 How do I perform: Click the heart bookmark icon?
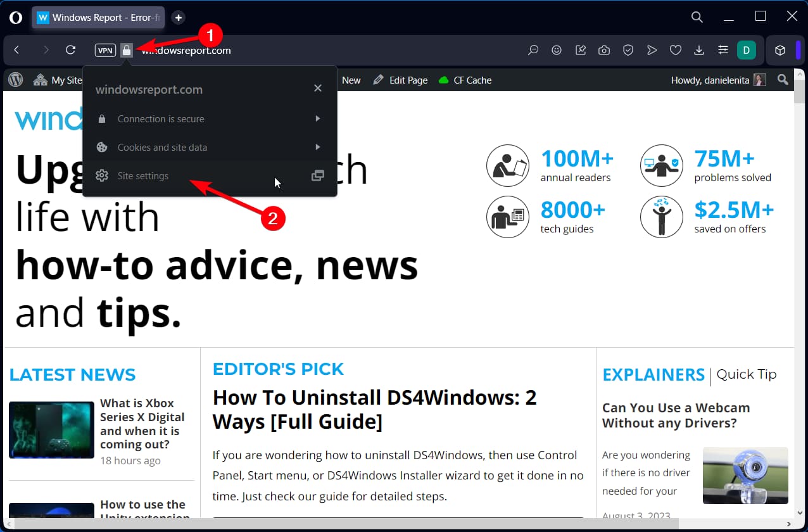pos(676,50)
